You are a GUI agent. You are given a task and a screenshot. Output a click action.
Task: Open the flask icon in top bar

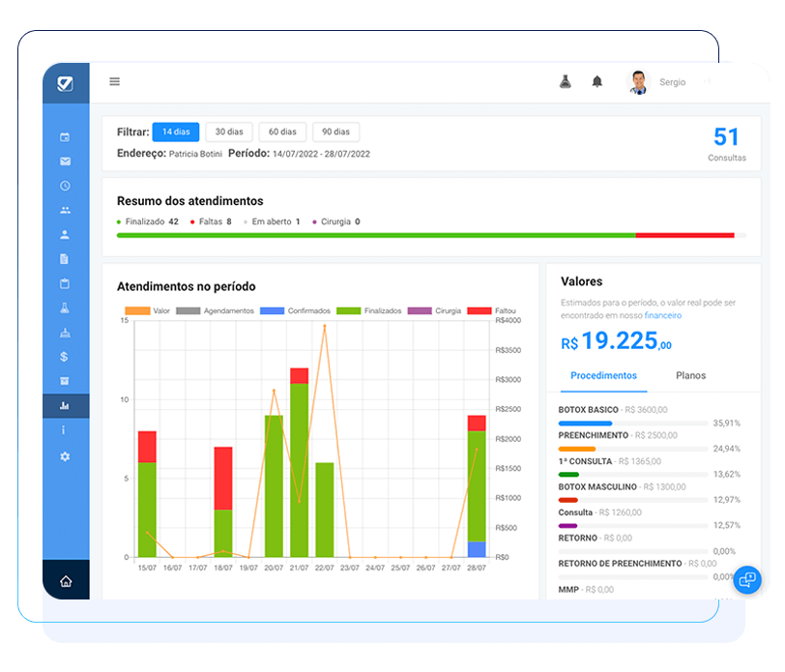pos(566,82)
